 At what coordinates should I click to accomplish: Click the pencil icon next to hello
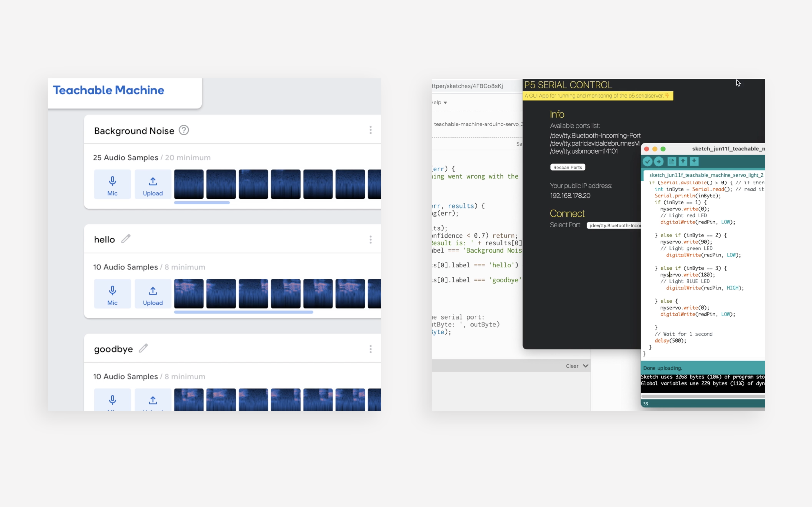coord(126,239)
